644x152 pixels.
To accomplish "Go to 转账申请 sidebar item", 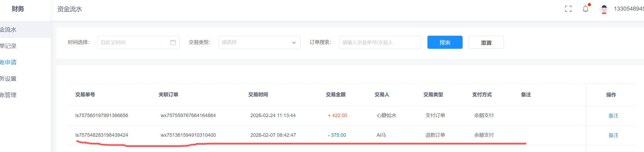I will (8, 62).
